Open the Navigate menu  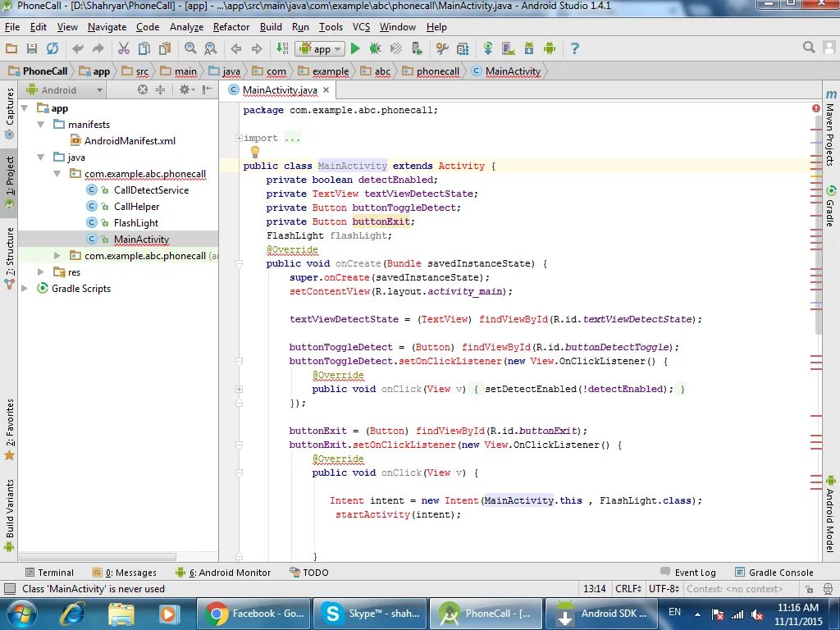[x=107, y=27]
